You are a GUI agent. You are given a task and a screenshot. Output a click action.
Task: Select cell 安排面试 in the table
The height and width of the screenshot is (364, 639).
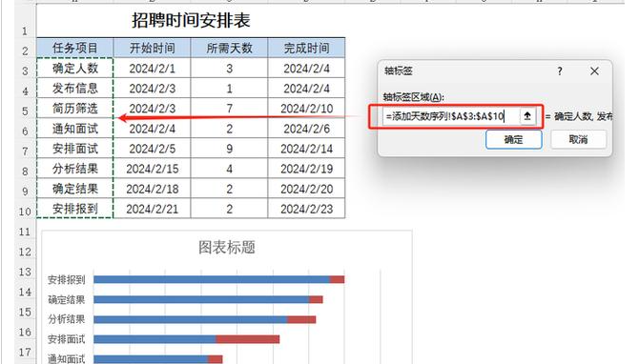pyautogui.click(x=75, y=149)
